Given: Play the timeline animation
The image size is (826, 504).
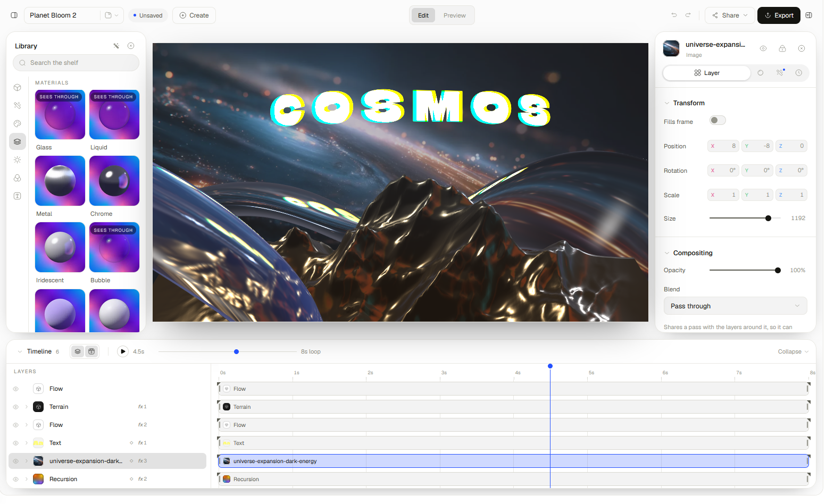Looking at the screenshot, I should click(123, 352).
